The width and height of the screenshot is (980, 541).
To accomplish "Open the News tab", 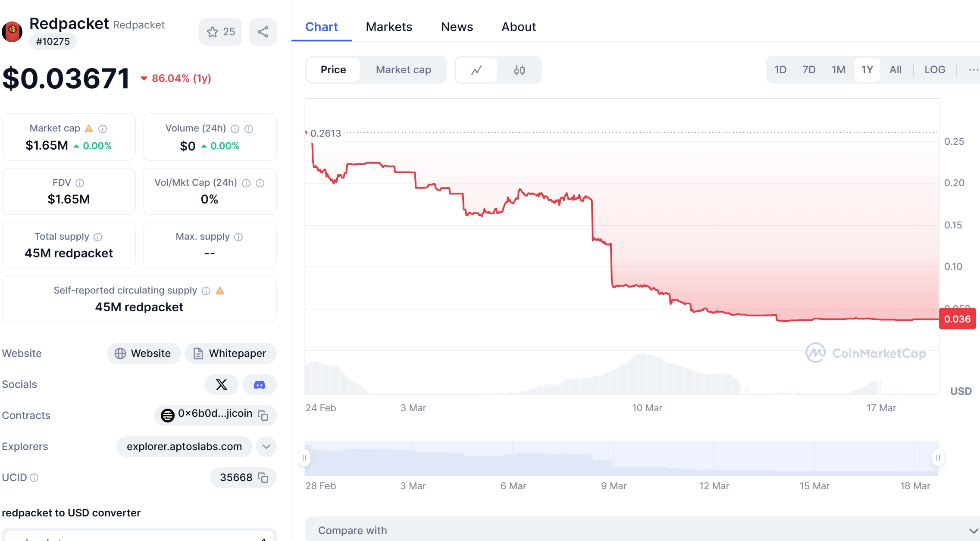I will [x=457, y=27].
